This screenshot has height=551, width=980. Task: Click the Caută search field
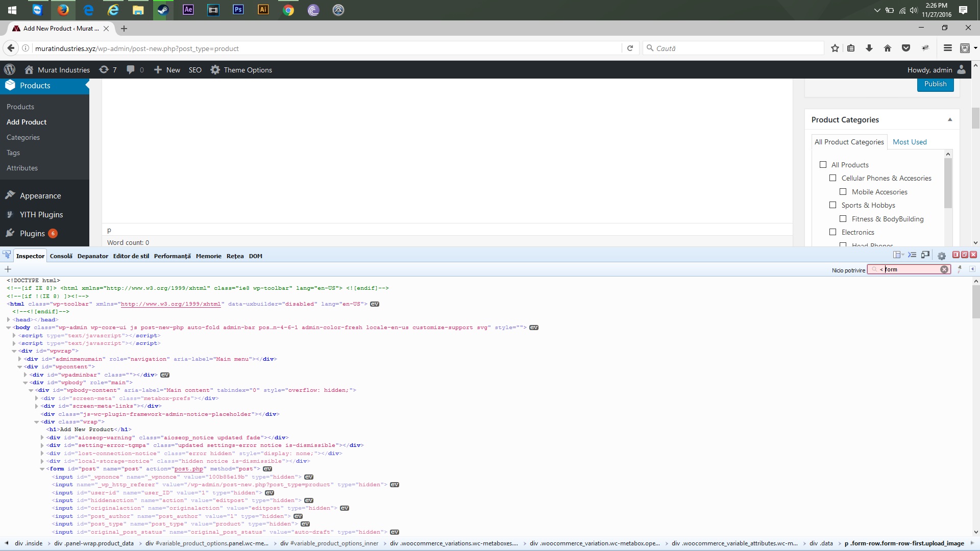[x=733, y=48]
